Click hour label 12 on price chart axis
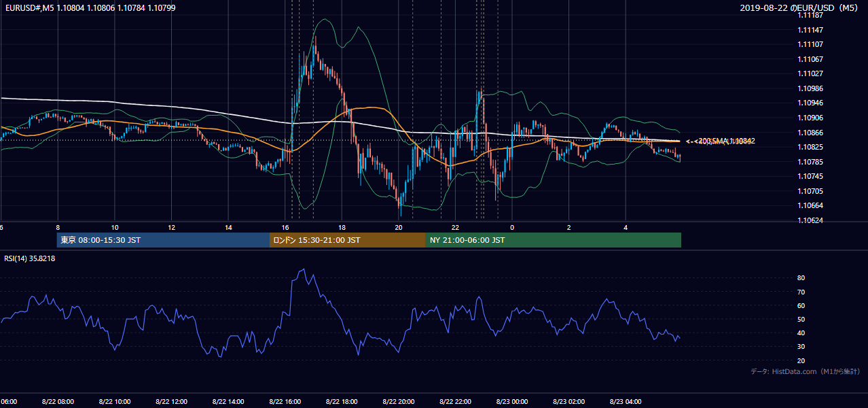This screenshot has height=408, width=868. 171,227
